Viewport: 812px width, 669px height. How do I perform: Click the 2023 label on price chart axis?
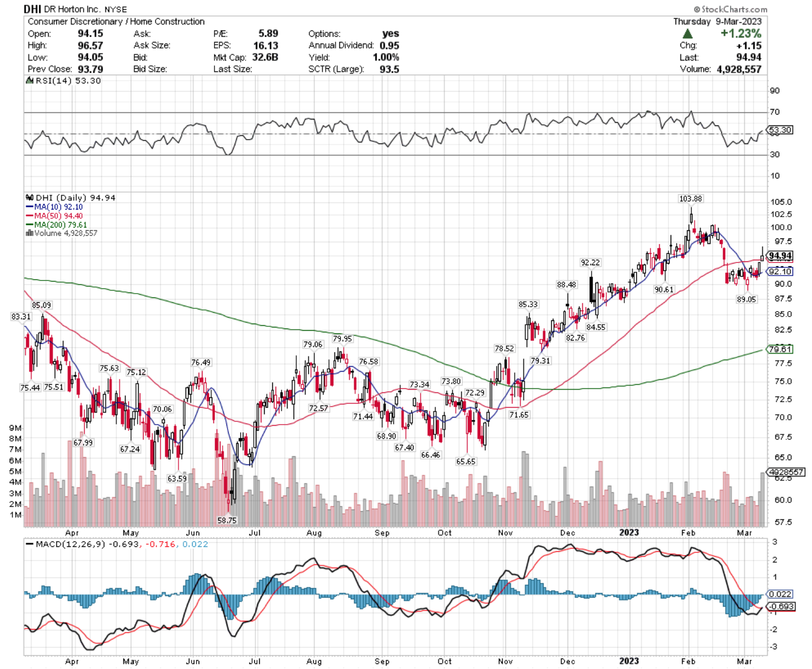click(x=629, y=533)
